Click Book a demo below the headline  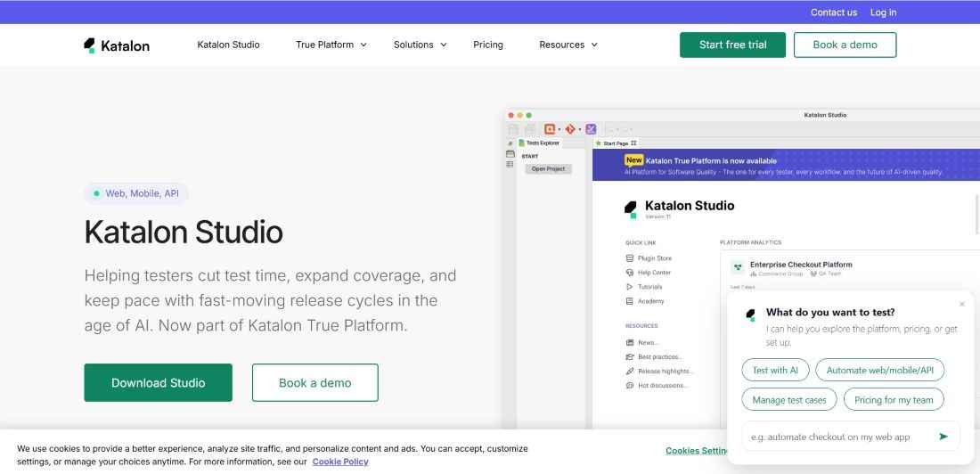pos(315,383)
